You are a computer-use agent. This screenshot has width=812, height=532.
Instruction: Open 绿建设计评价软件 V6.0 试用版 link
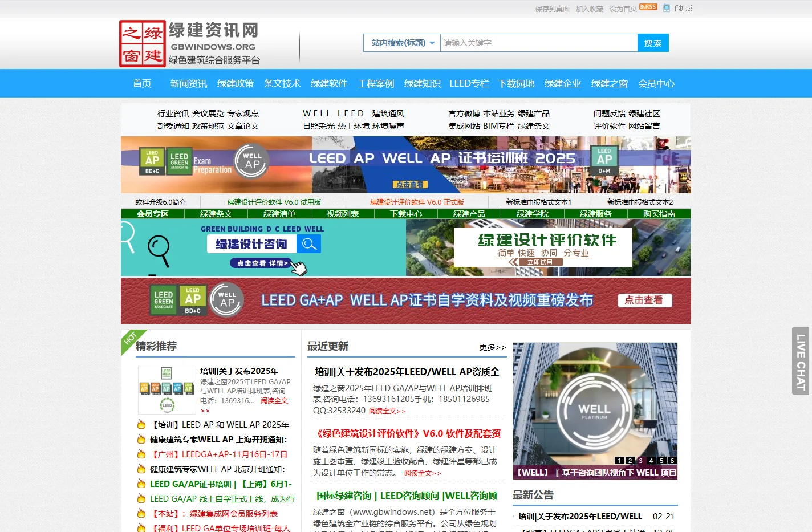pyautogui.click(x=274, y=202)
